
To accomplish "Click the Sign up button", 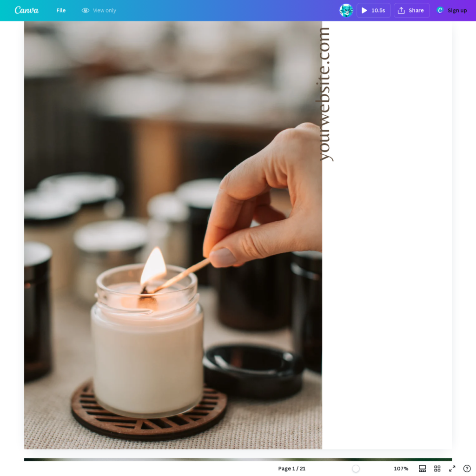I will pyautogui.click(x=452, y=10).
